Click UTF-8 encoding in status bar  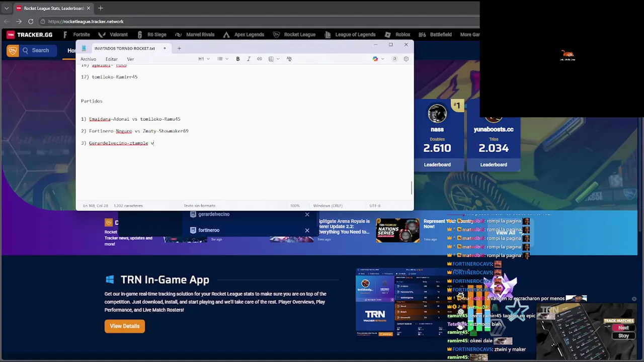[375, 206]
